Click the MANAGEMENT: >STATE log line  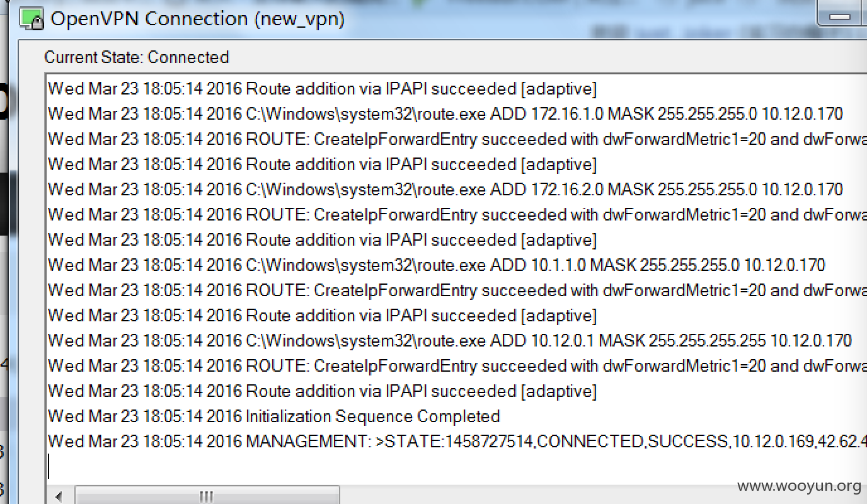[x=457, y=442]
